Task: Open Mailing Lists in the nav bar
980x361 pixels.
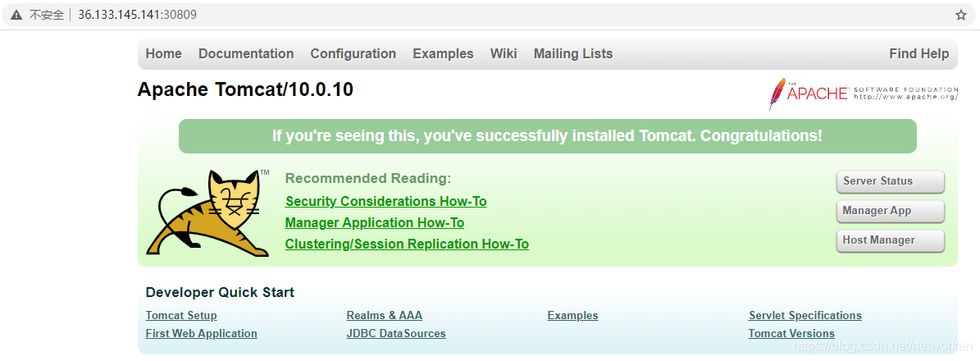Action: pos(573,54)
